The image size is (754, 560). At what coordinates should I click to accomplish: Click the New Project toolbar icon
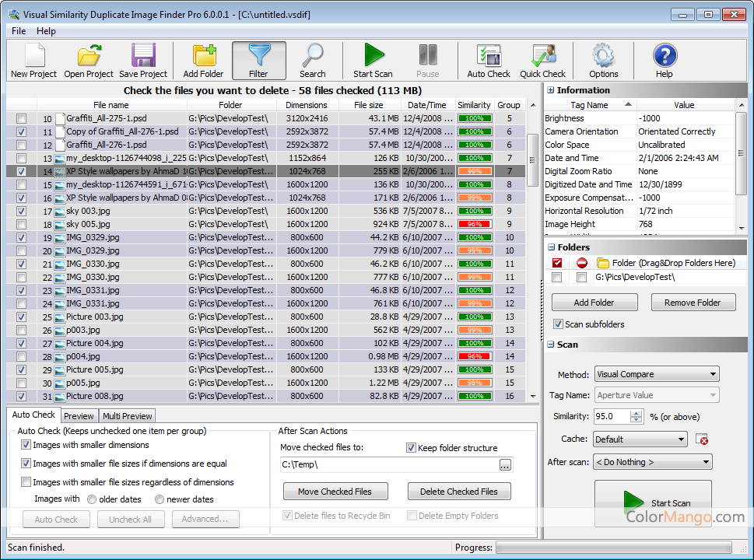(33, 61)
